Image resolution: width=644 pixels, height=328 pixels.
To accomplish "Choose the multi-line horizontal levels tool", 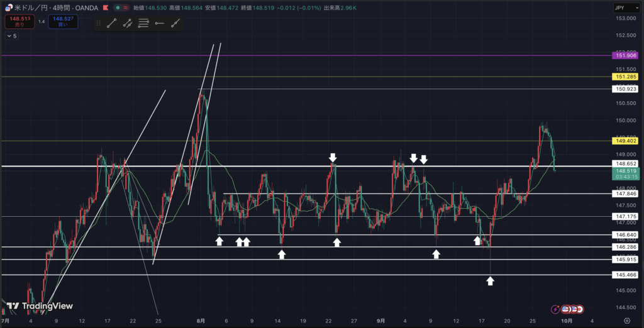I will (143, 24).
